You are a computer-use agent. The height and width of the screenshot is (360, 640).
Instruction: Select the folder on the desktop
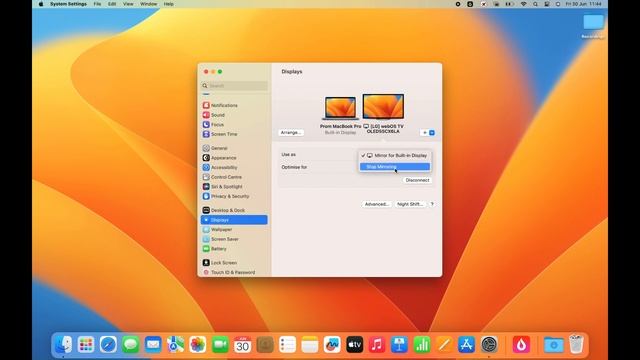click(x=593, y=22)
